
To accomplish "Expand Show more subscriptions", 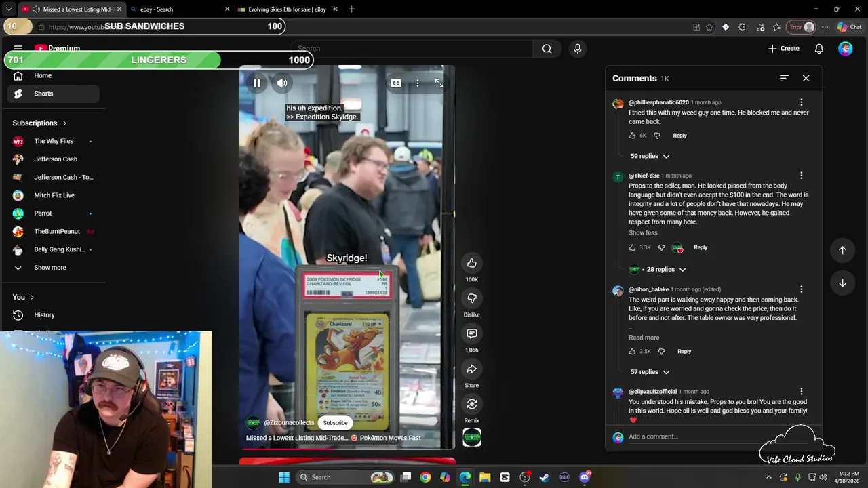I will pos(53,268).
